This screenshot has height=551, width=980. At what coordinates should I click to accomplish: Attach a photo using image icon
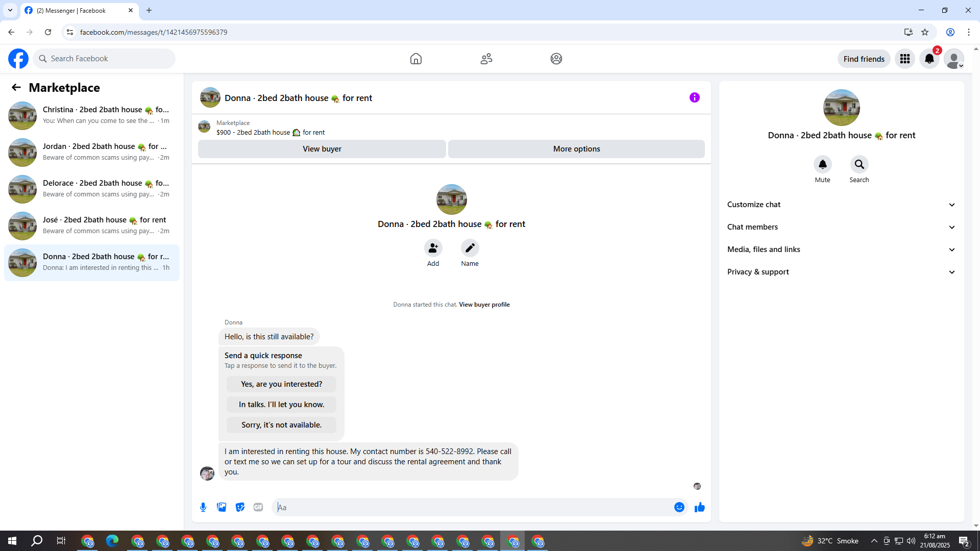[222, 507]
